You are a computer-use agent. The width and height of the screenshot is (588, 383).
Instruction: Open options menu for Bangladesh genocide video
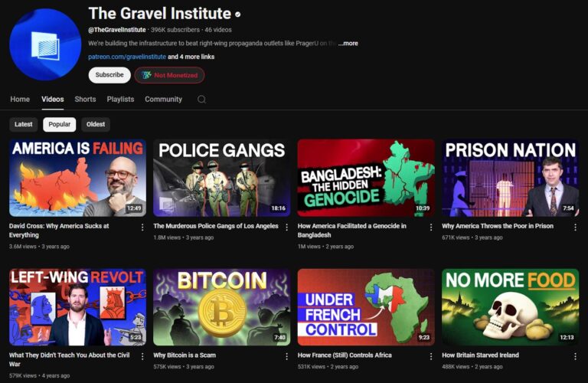[x=431, y=228]
